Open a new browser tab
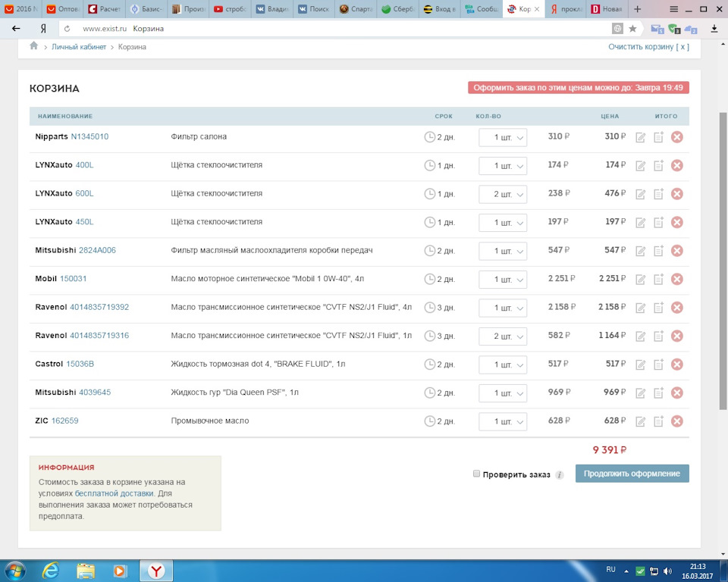The height and width of the screenshot is (582, 728). pos(638,9)
